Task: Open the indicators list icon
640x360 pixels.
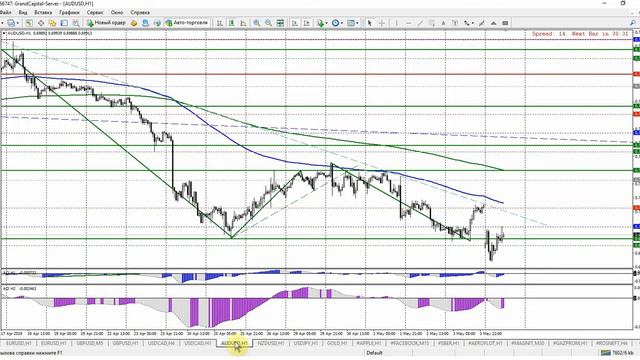Action: (320, 23)
